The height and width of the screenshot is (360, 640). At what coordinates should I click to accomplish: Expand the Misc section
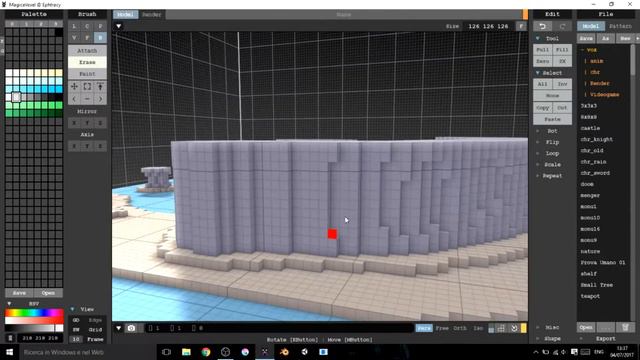click(x=538, y=327)
